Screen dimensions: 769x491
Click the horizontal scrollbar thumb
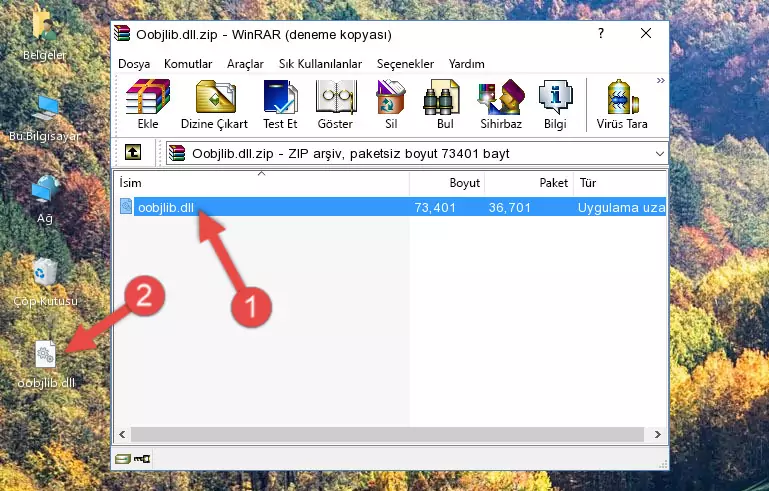[x=387, y=435]
